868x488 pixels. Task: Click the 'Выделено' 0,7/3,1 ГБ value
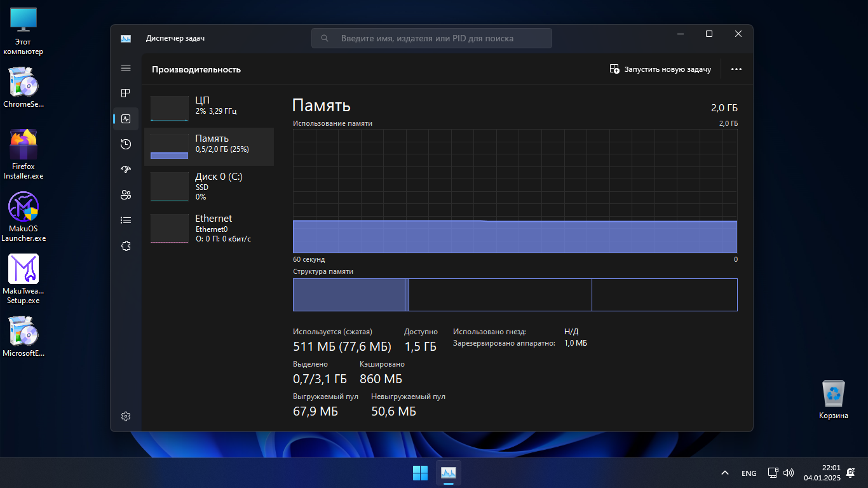click(x=320, y=379)
